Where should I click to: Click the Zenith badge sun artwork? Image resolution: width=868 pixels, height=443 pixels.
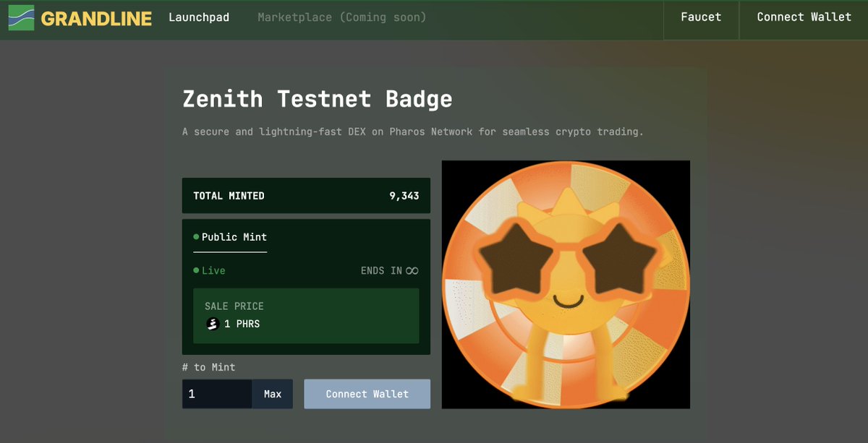(566, 285)
